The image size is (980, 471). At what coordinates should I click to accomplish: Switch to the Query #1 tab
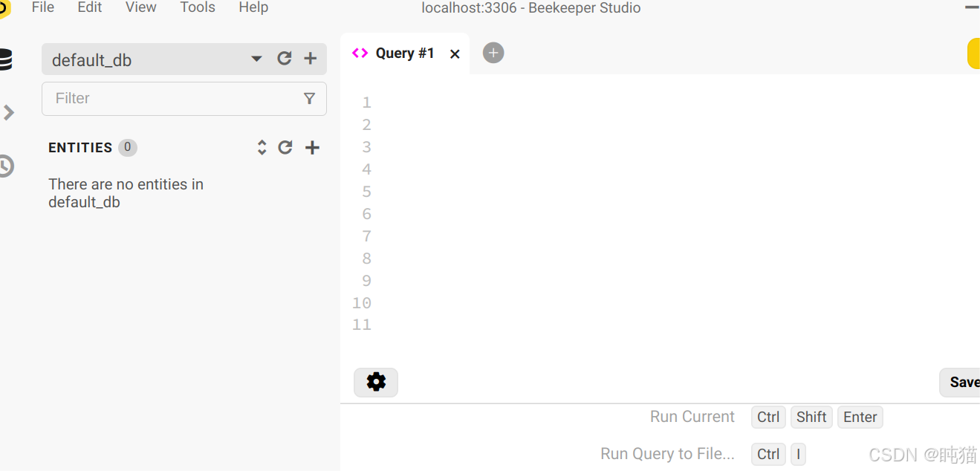click(405, 53)
